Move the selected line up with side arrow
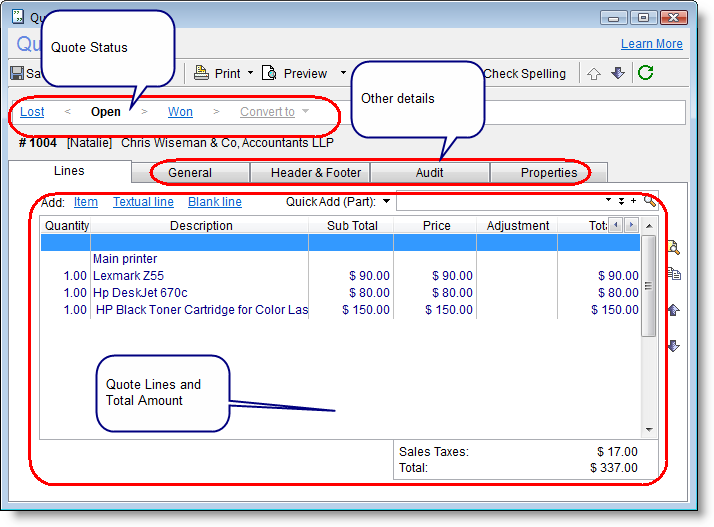 pyautogui.click(x=673, y=310)
